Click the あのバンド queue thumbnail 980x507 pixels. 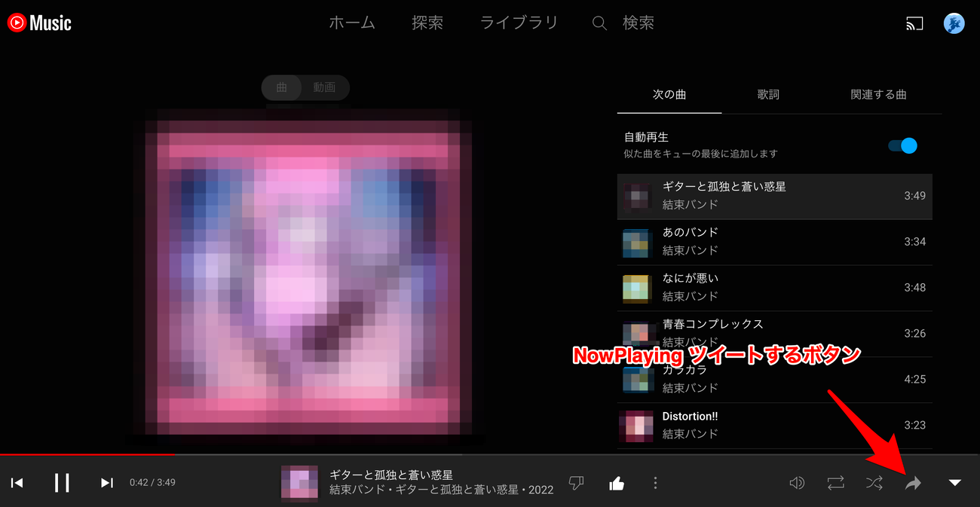[x=637, y=243]
